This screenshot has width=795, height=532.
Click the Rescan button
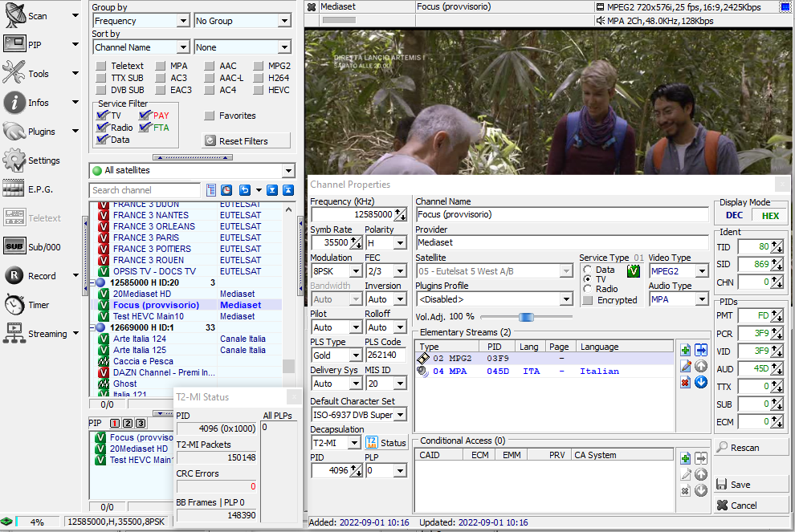click(751, 448)
